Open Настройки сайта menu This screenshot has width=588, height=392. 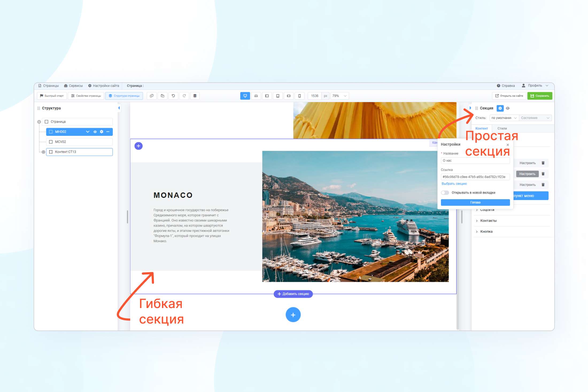click(x=103, y=86)
